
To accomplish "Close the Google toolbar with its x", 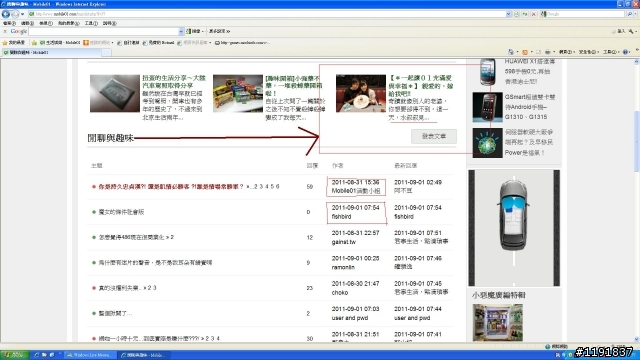I will click(x=4, y=31).
